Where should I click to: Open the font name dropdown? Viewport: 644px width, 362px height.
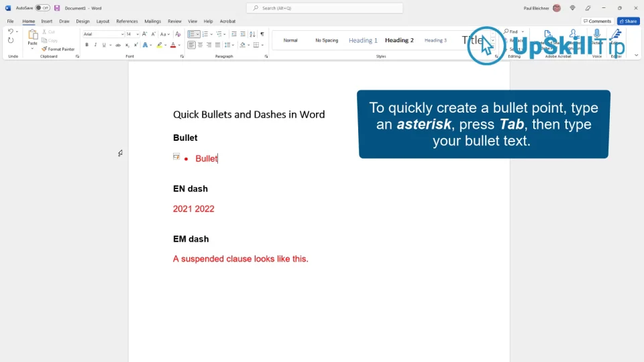(122, 34)
